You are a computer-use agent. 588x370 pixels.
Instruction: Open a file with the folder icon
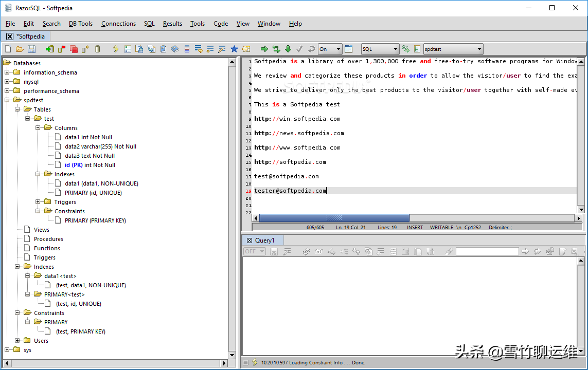point(20,49)
